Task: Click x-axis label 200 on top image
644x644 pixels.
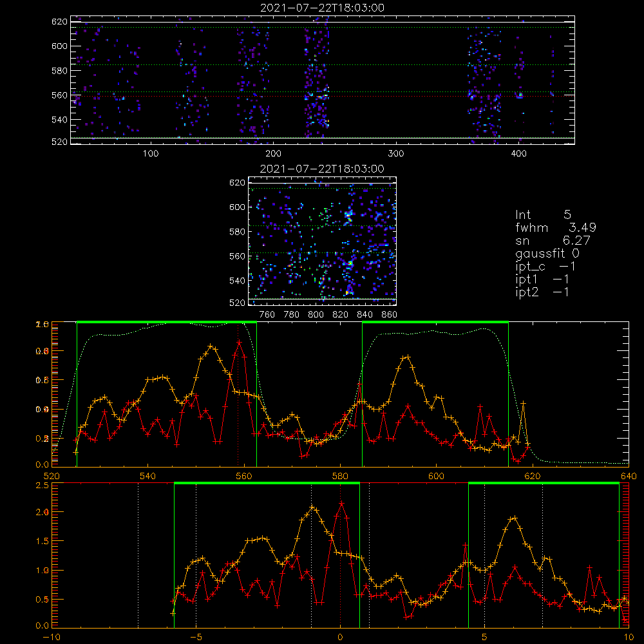Action: pos(273,154)
